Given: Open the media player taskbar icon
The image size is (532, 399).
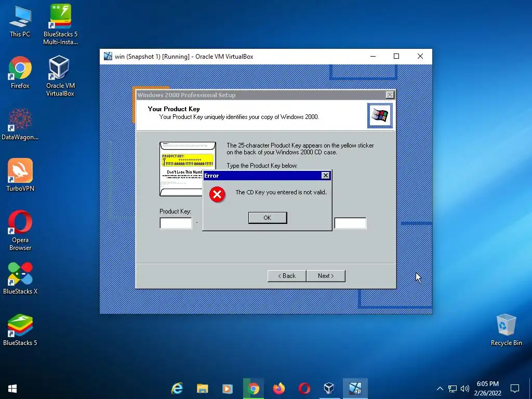Looking at the screenshot, I should pos(228,389).
